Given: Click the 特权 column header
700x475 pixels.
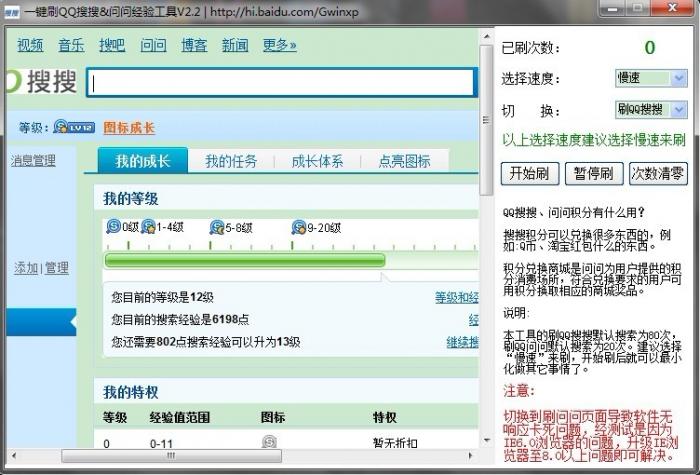Looking at the screenshot, I should click(385, 418).
